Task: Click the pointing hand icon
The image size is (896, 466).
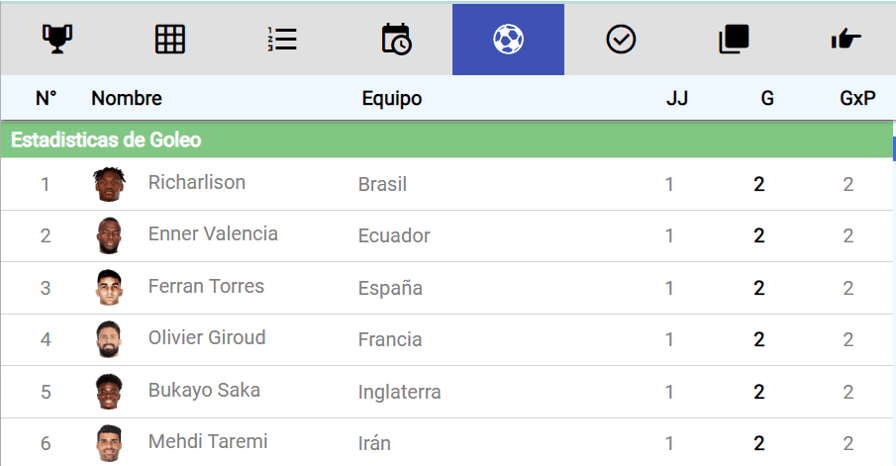Action: click(846, 39)
